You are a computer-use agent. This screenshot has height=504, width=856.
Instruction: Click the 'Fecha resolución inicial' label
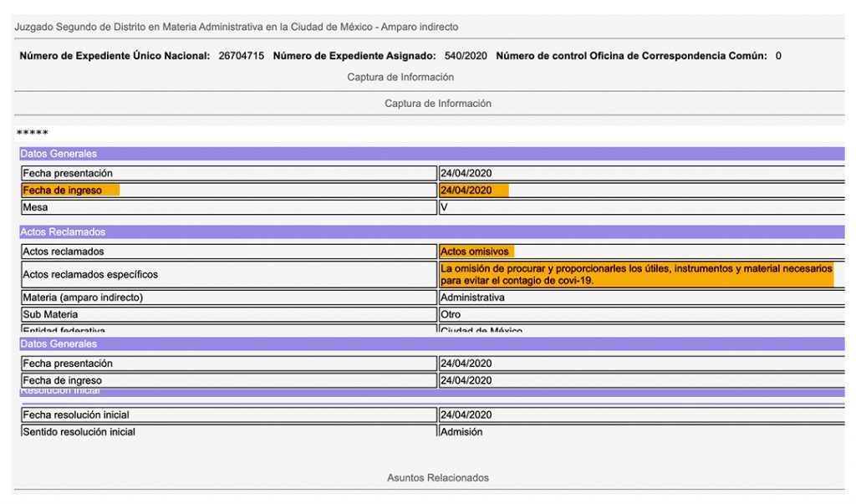point(76,415)
